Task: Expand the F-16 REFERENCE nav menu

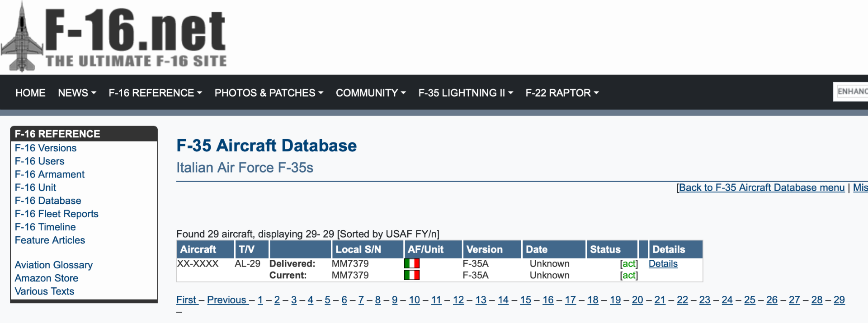Action: click(x=155, y=93)
